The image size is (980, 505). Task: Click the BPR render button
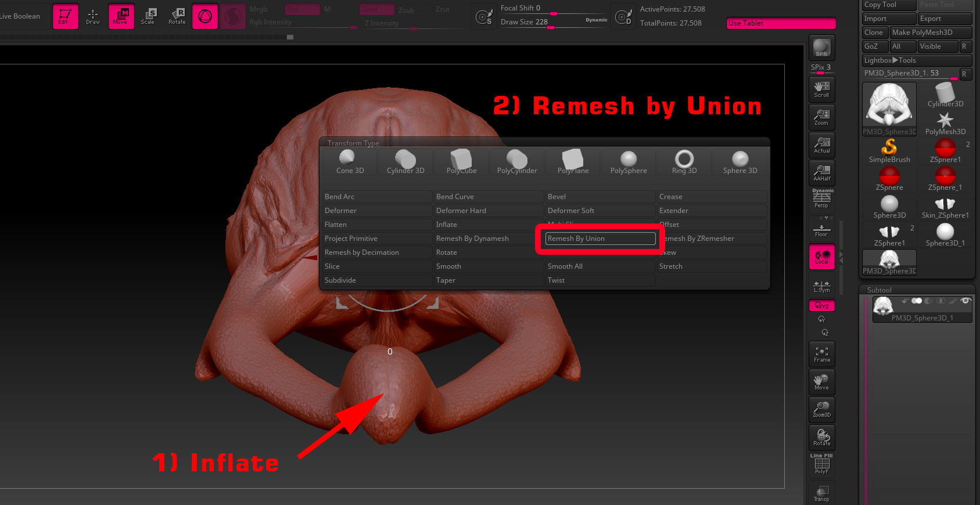(x=821, y=48)
